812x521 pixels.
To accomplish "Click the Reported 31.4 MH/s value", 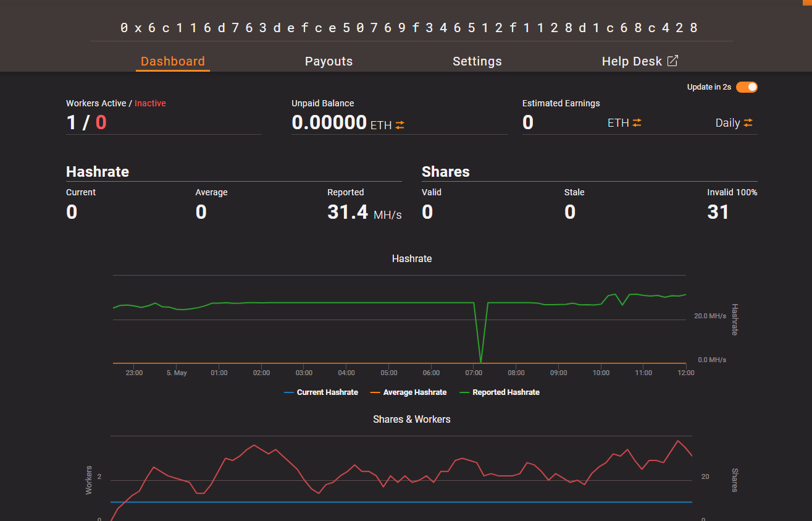I will coord(364,212).
